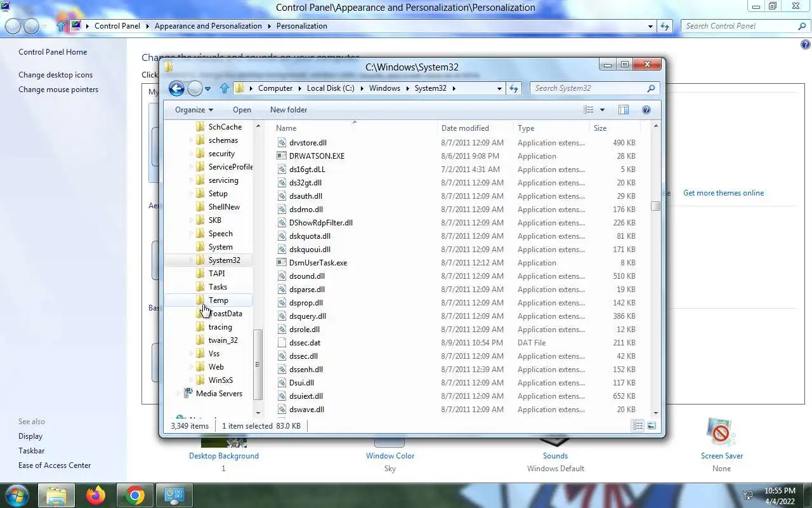The image size is (812, 508).
Task: Expand the Vss folder node
Action: pyautogui.click(x=191, y=354)
